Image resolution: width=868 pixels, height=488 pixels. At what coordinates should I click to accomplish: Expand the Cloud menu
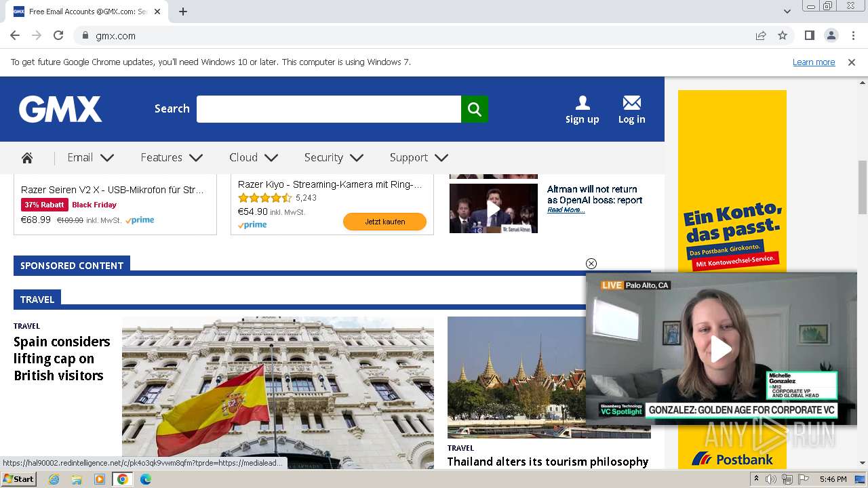254,158
